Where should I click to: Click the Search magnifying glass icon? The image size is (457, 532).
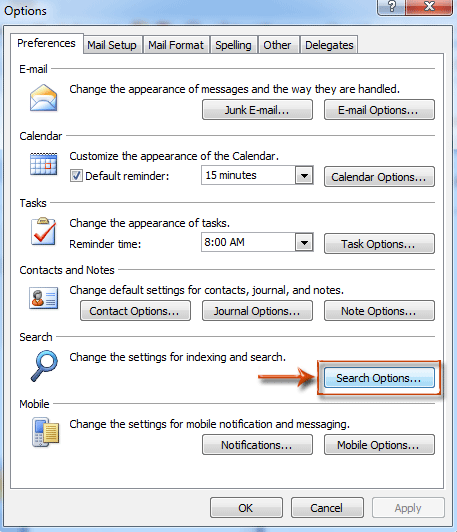(44, 366)
